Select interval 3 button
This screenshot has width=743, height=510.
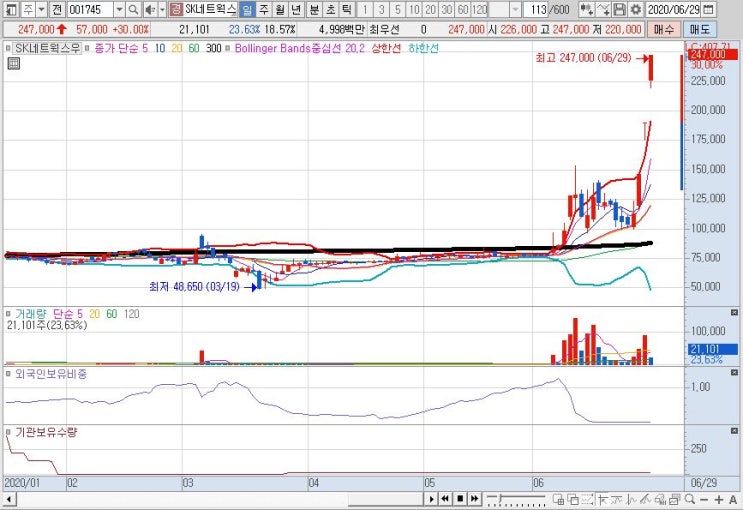381,9
